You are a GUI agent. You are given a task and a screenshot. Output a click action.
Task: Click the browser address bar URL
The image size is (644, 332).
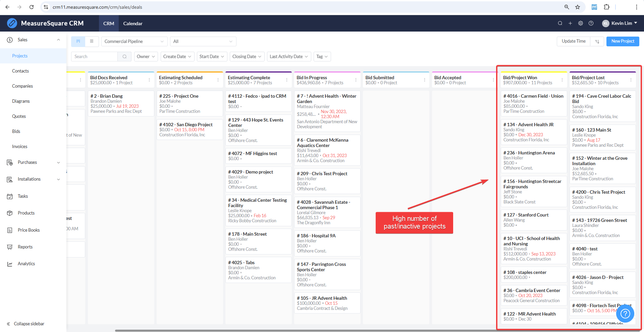coord(97,7)
